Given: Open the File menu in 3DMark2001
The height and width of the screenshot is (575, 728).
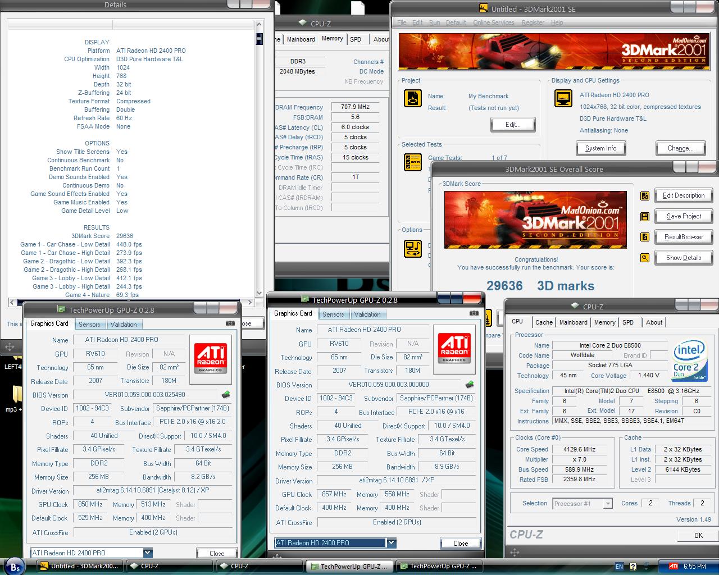Looking at the screenshot, I should coord(402,22).
